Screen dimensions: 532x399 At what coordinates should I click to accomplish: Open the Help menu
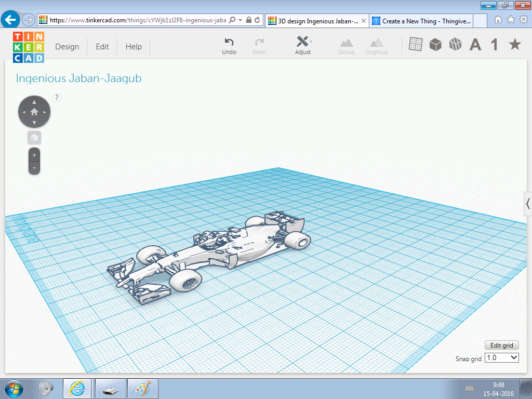coord(134,46)
